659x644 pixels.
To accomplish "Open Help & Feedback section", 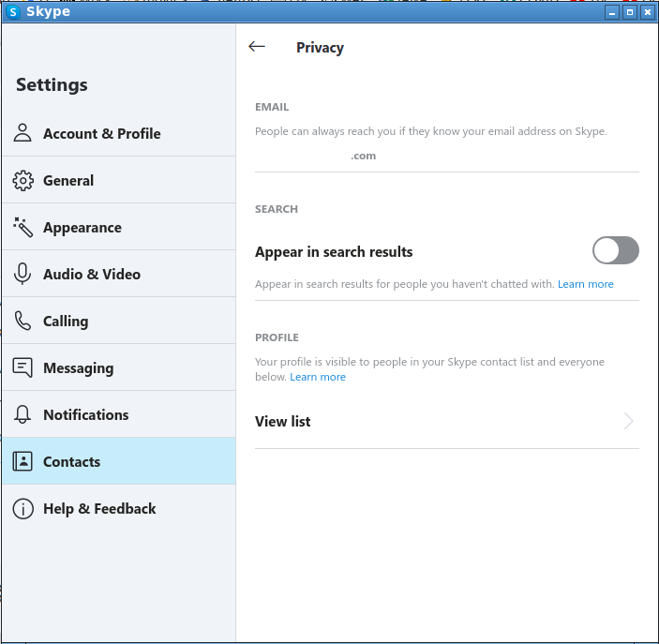I will pos(118,509).
